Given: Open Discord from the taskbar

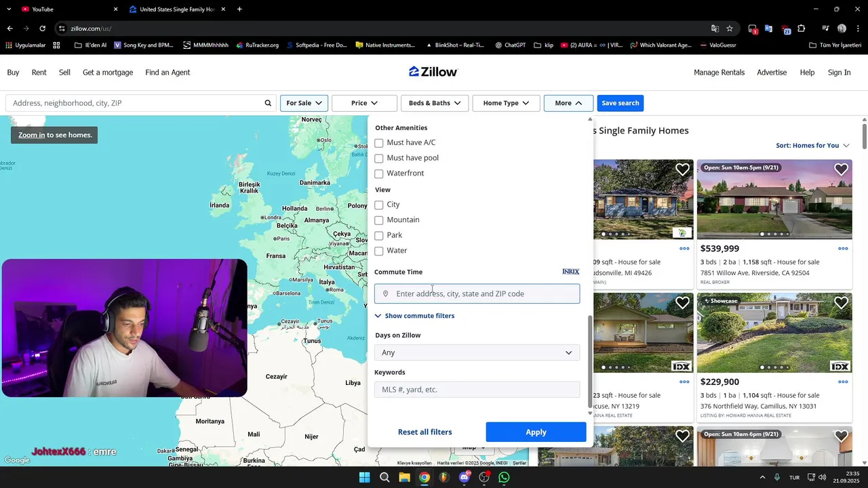Looking at the screenshot, I should coord(465,477).
